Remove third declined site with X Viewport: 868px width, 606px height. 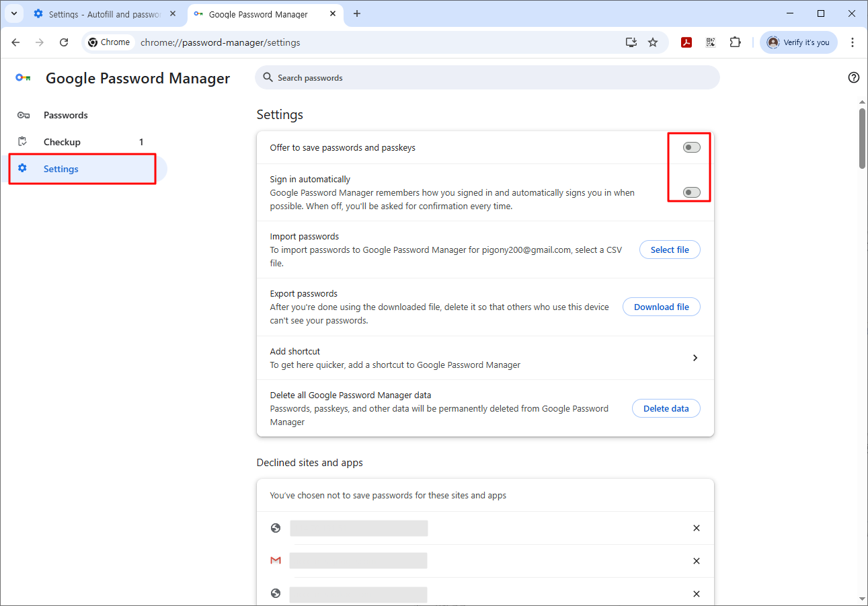tap(697, 594)
